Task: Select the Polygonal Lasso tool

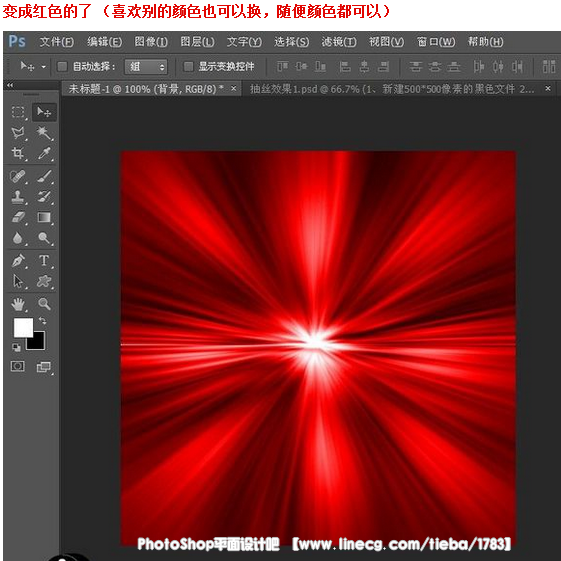Action: (x=18, y=133)
